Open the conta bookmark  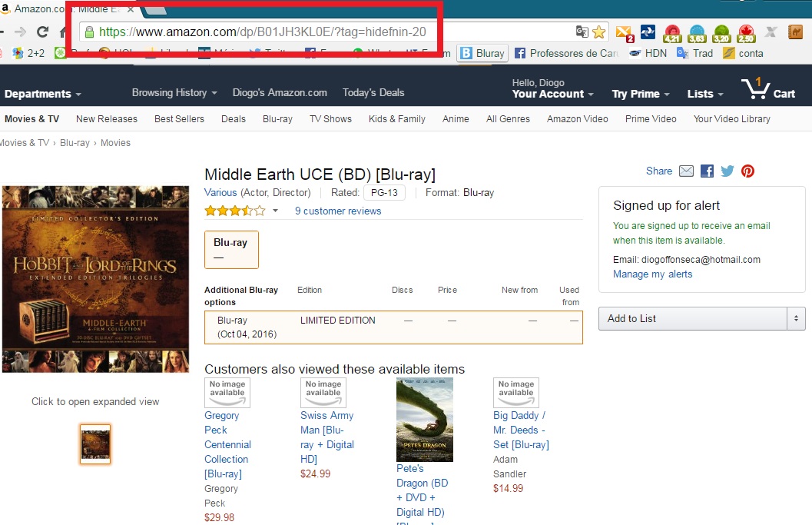click(743, 53)
